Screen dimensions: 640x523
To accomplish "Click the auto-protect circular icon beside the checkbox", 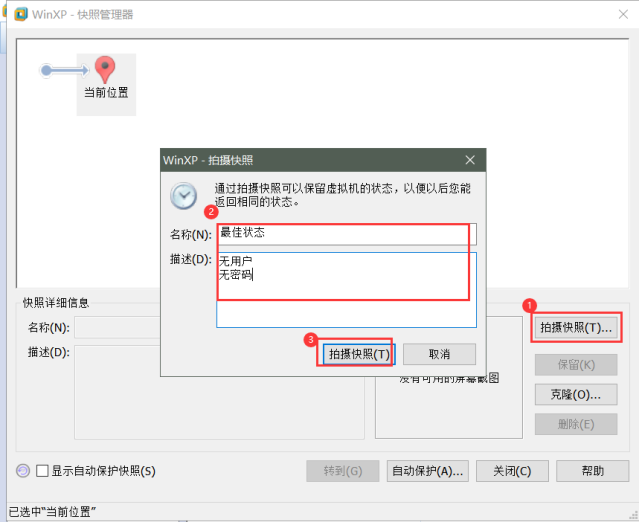I will coord(23,471).
